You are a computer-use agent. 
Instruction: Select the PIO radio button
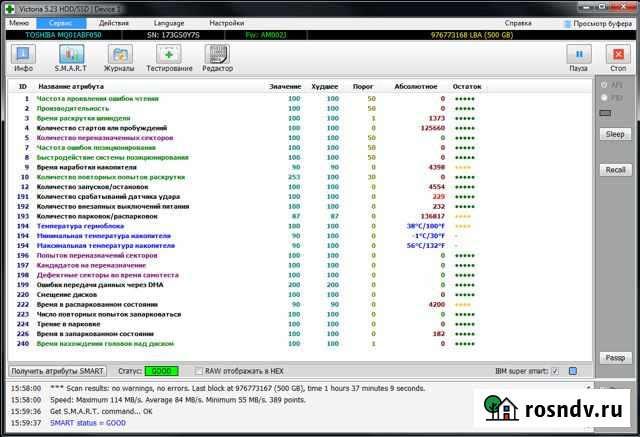pyautogui.click(x=604, y=97)
